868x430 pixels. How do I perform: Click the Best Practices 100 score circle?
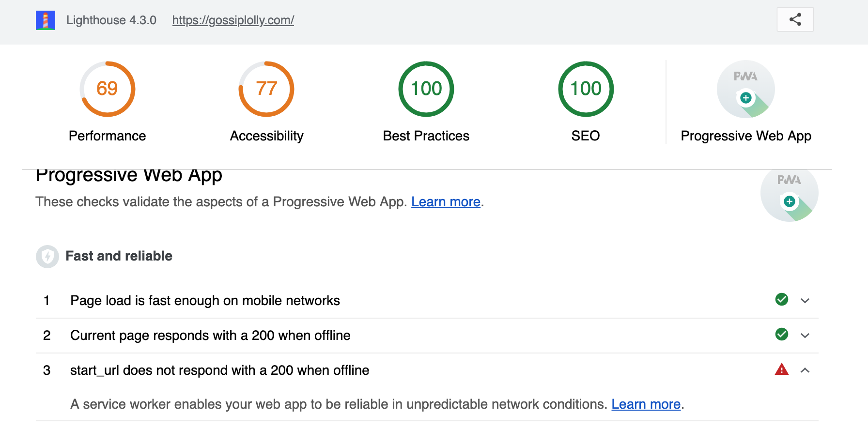[x=426, y=89]
